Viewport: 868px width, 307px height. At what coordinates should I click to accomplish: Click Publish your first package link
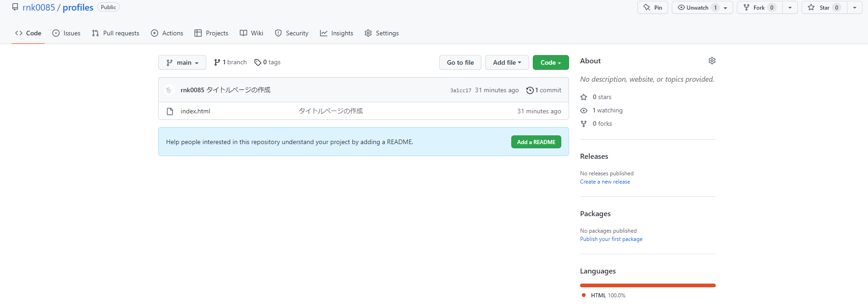pyautogui.click(x=611, y=239)
